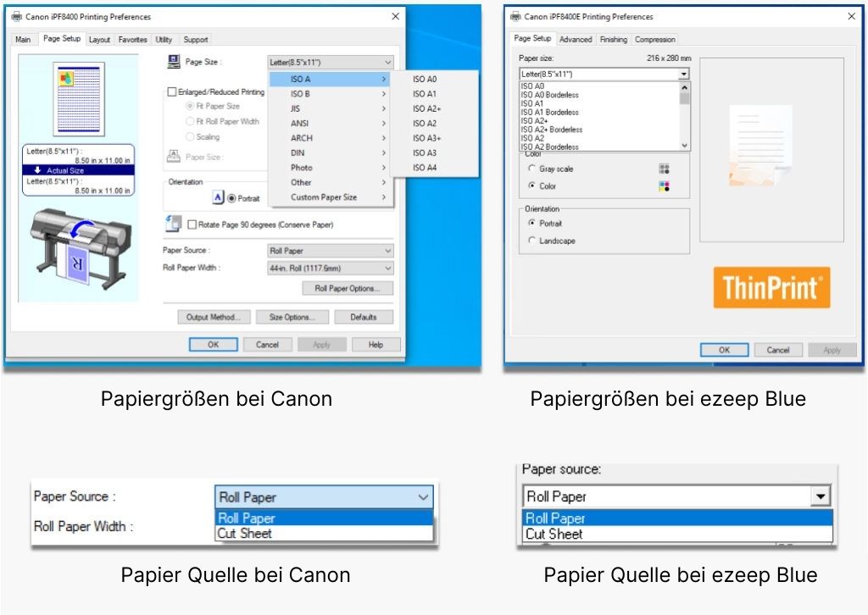This screenshot has height=615, width=868.
Task: Open the Compression tab
Action: (655, 40)
